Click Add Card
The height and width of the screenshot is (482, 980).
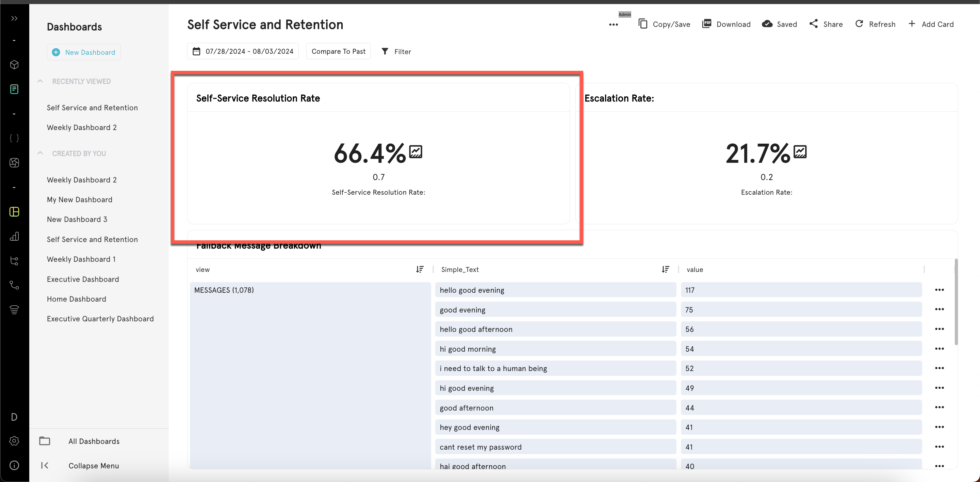[931, 25]
